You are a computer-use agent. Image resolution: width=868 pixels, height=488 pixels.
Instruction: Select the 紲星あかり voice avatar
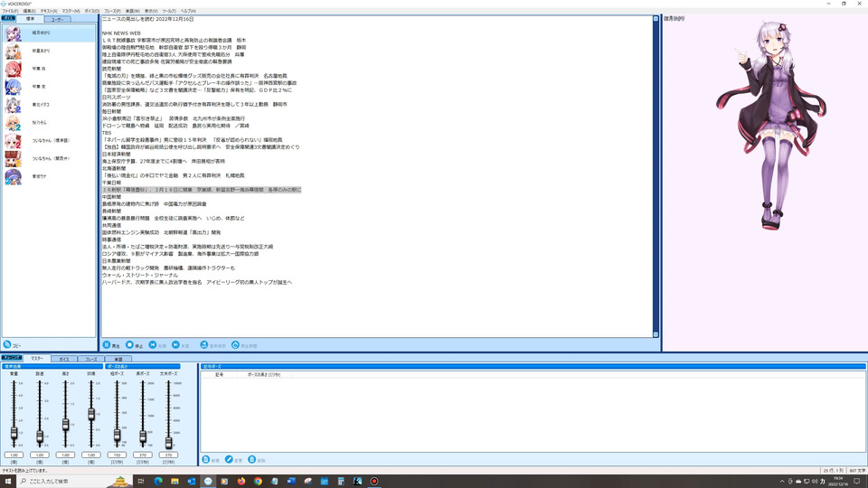(13, 51)
